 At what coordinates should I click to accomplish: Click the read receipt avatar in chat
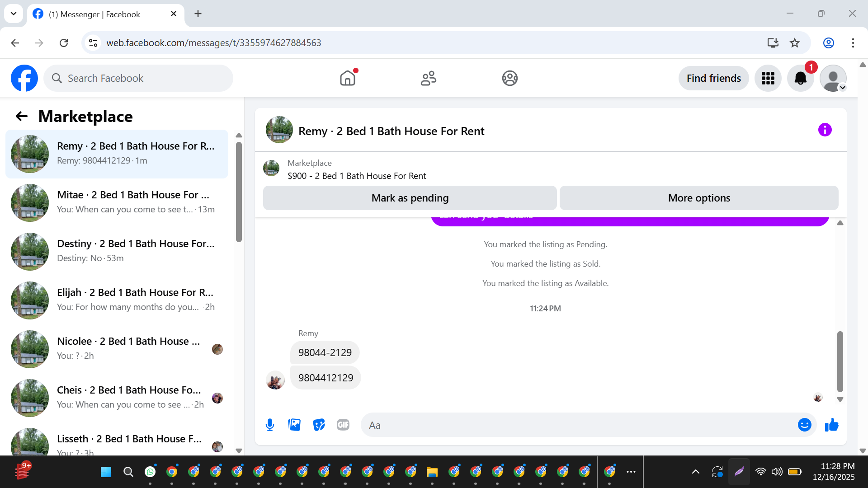(818, 397)
